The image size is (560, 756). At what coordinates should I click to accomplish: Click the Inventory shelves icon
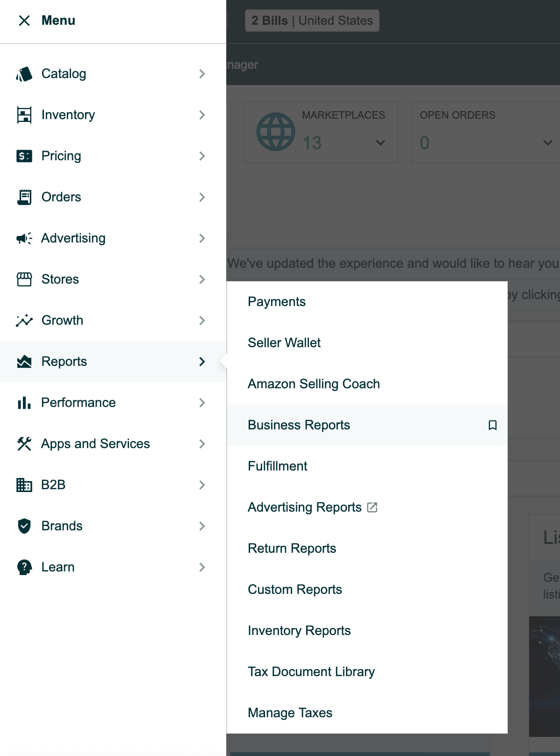tap(24, 115)
